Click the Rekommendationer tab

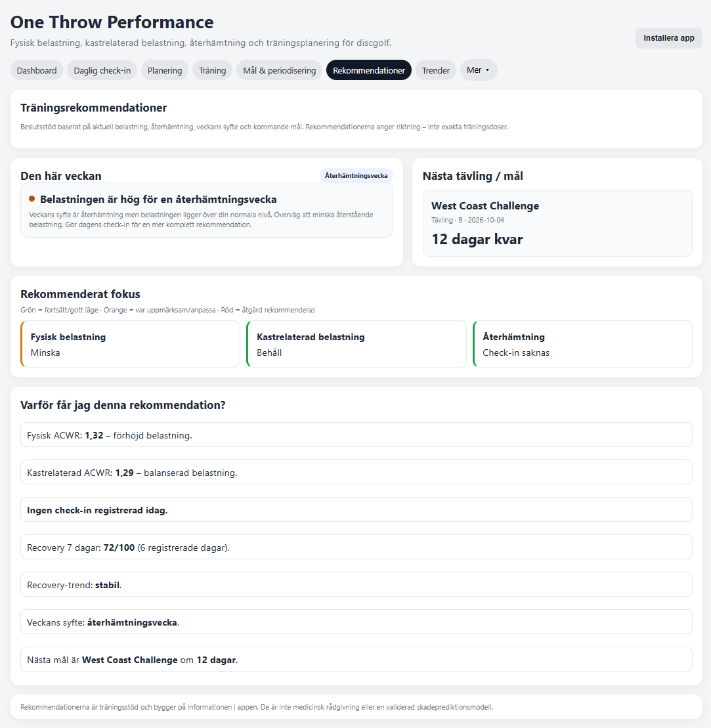(369, 70)
